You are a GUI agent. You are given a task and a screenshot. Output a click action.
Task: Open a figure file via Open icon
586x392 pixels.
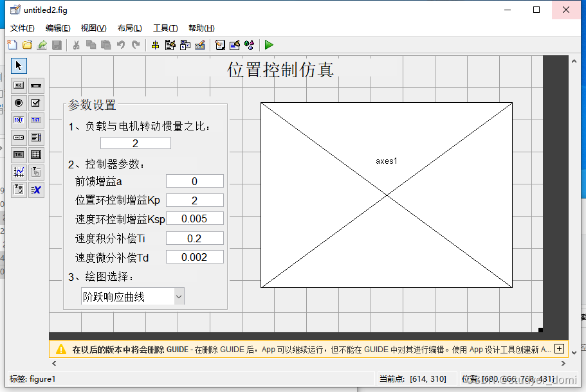point(27,45)
